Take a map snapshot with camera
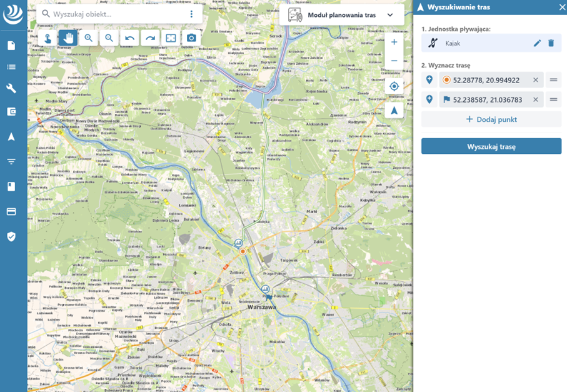 [x=191, y=38]
